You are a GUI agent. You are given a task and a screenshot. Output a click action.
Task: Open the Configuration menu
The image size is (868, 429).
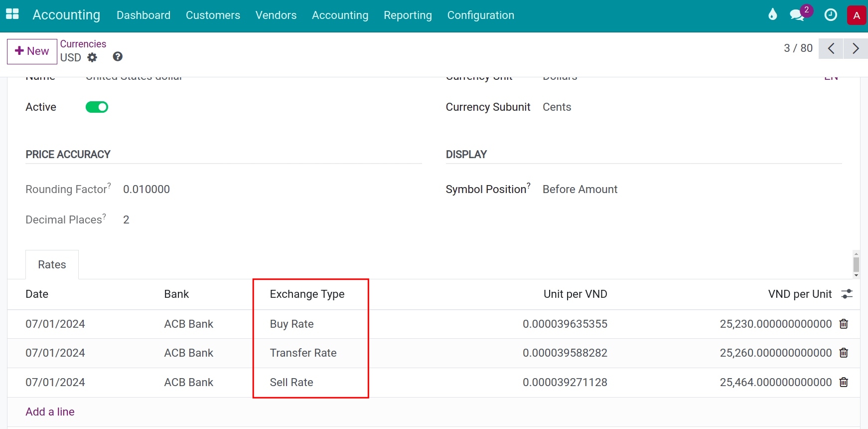(x=481, y=15)
